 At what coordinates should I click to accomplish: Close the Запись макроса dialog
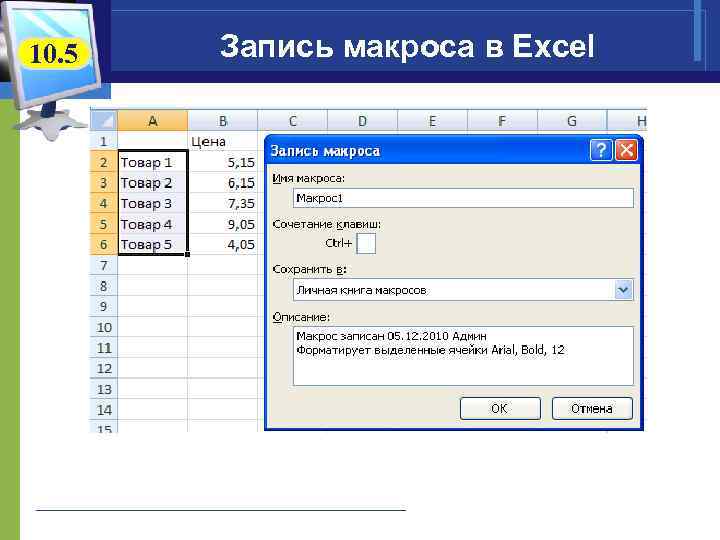tap(626, 150)
